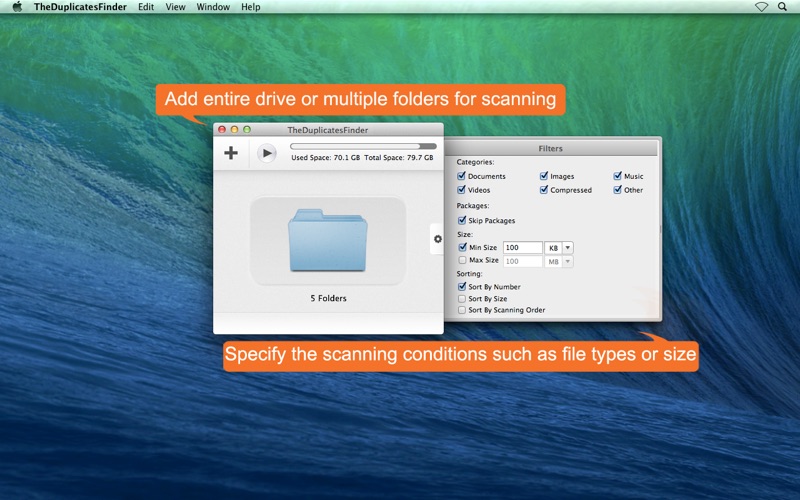The height and width of the screenshot is (500, 800).
Task: Open the Apple menu
Action: [17, 7]
